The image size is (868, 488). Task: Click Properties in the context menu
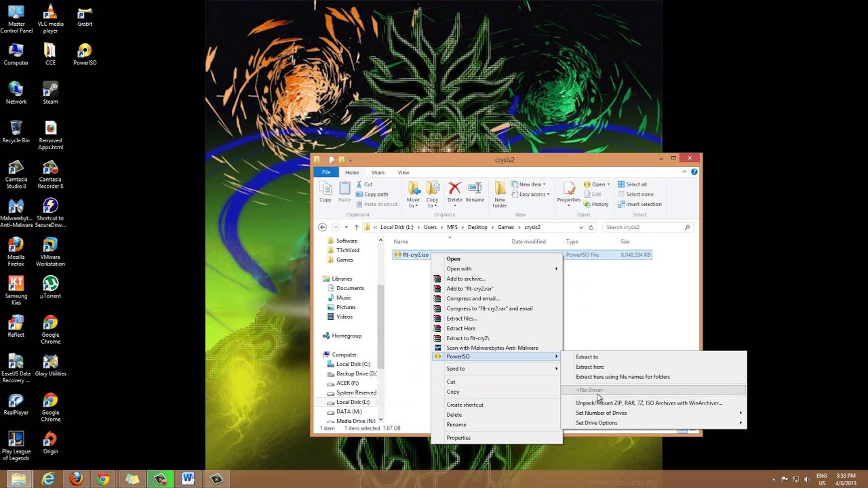pyautogui.click(x=497, y=438)
